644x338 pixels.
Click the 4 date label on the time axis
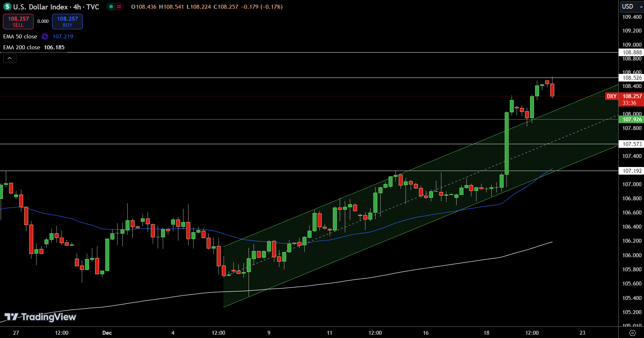173,333
